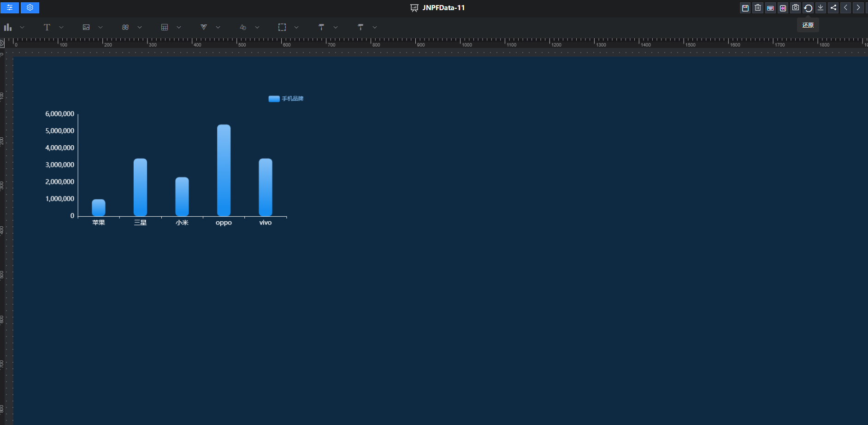Click the trash delete icon
This screenshot has width=868, height=425.
tap(758, 8)
